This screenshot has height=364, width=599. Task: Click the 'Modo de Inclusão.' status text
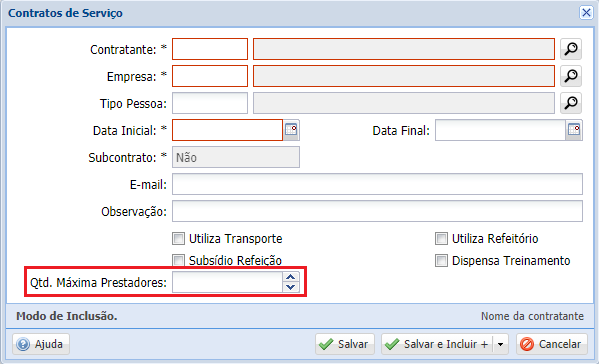point(66,316)
